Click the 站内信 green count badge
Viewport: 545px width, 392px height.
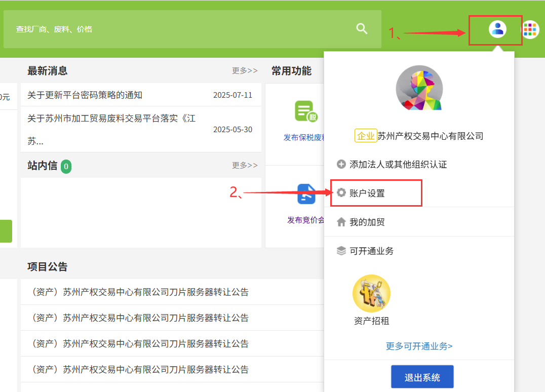pos(66,166)
